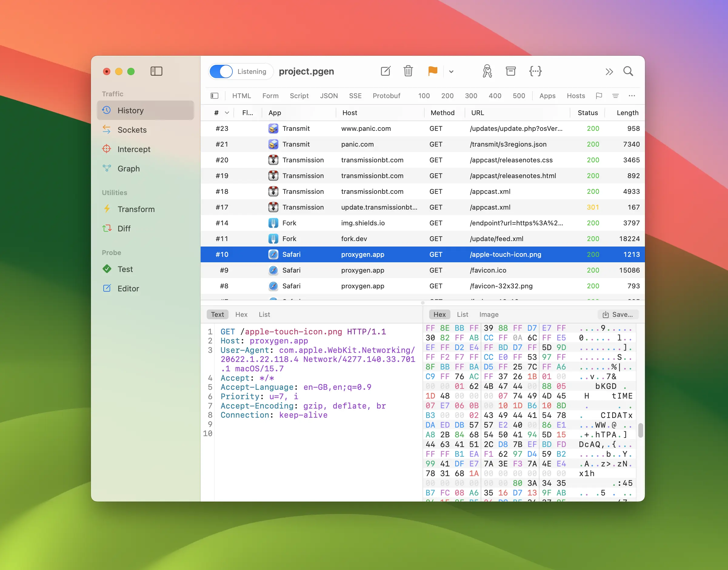
Task: Open the Diff utility
Action: [145, 229]
